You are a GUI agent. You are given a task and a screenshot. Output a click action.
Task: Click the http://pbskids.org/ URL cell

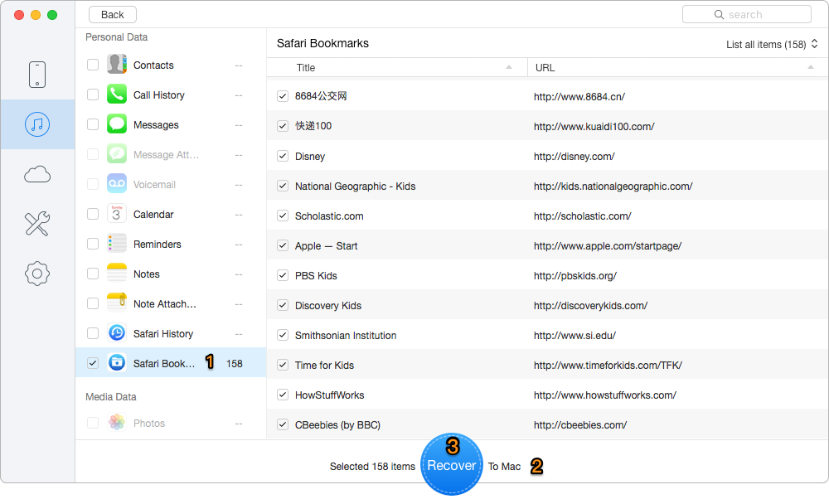pos(575,276)
